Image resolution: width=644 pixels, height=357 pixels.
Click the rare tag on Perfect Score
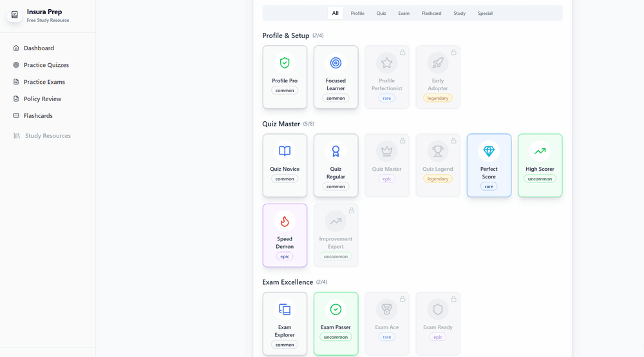click(489, 186)
